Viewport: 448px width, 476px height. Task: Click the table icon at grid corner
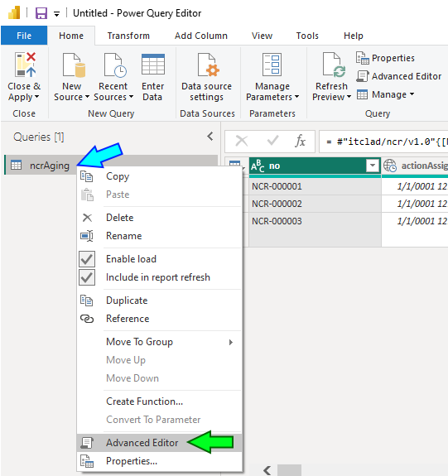[x=234, y=166]
